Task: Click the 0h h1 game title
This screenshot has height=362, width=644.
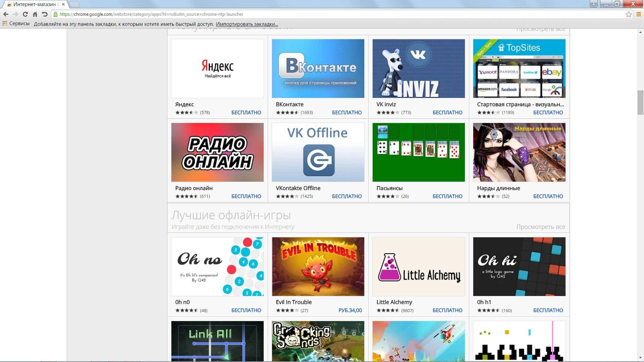Action: pyautogui.click(x=484, y=302)
